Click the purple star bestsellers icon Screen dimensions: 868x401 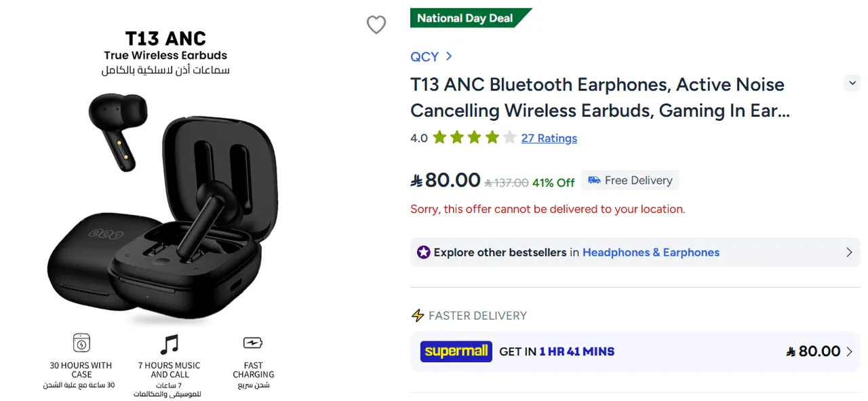tap(424, 252)
